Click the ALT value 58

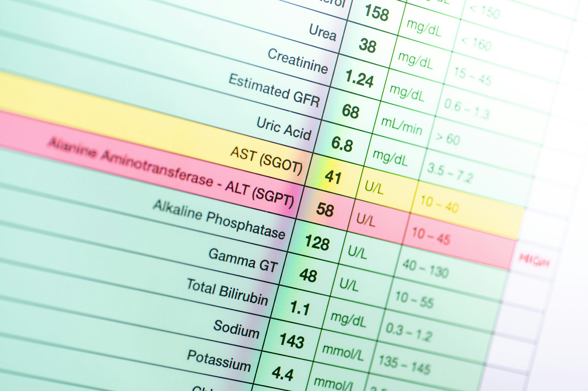pos(325,210)
